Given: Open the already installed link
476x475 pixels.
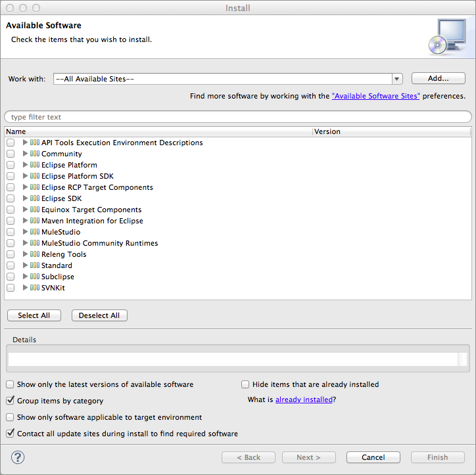Looking at the screenshot, I should coord(304,399).
